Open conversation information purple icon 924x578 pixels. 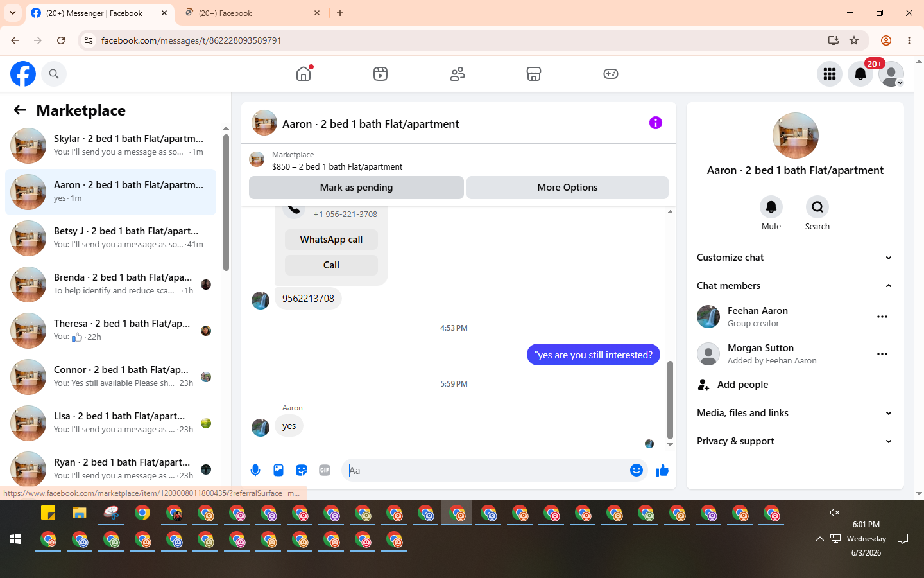pos(655,123)
